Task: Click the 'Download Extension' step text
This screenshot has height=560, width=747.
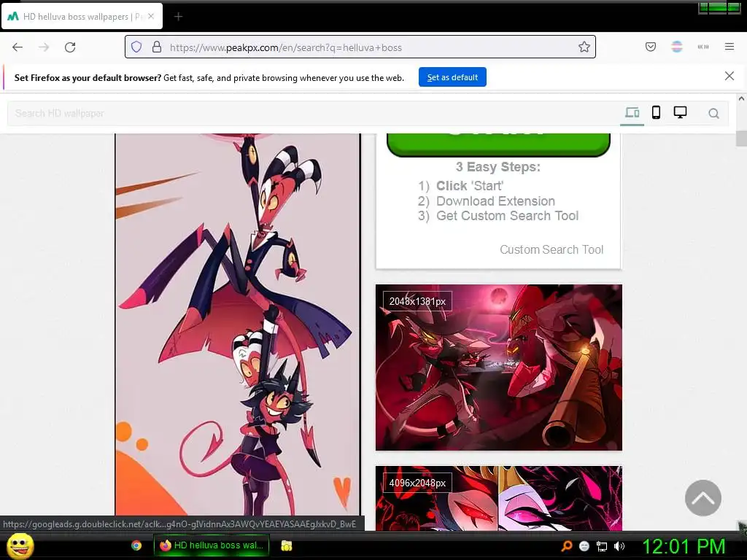Action: [x=495, y=201]
